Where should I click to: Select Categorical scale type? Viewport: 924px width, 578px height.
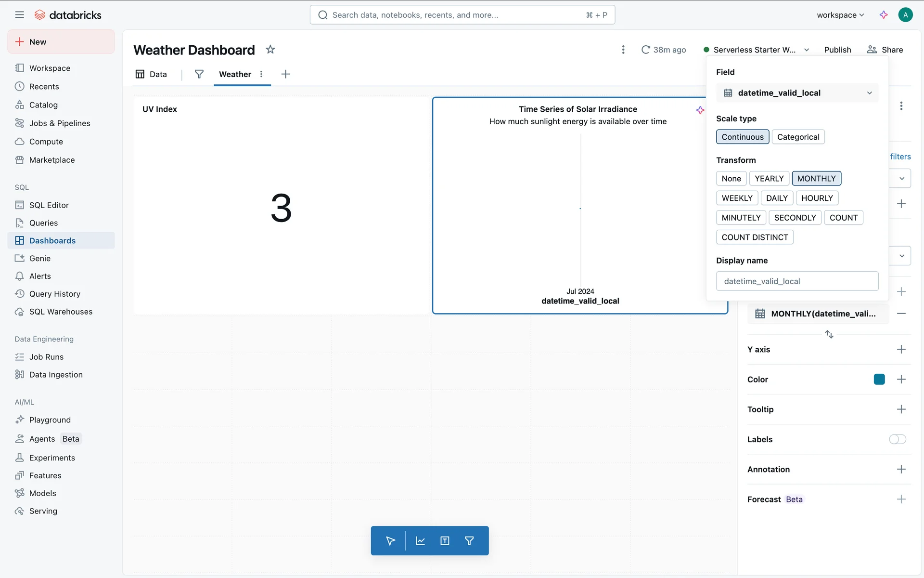tap(798, 137)
